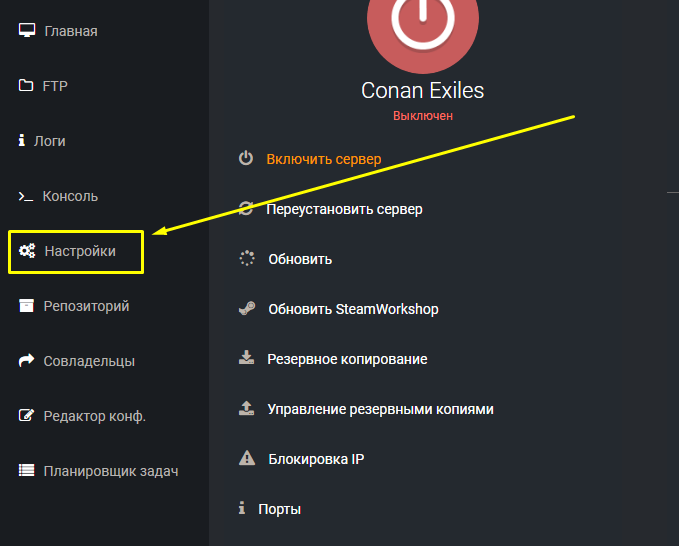Open the Логи sidebar item
The height and width of the screenshot is (546, 679).
(x=49, y=141)
